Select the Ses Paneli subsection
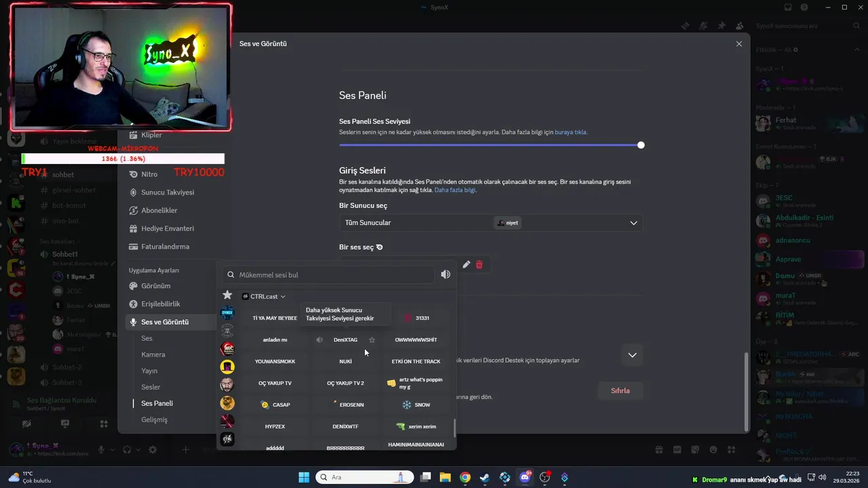The image size is (868, 488). coord(157,403)
